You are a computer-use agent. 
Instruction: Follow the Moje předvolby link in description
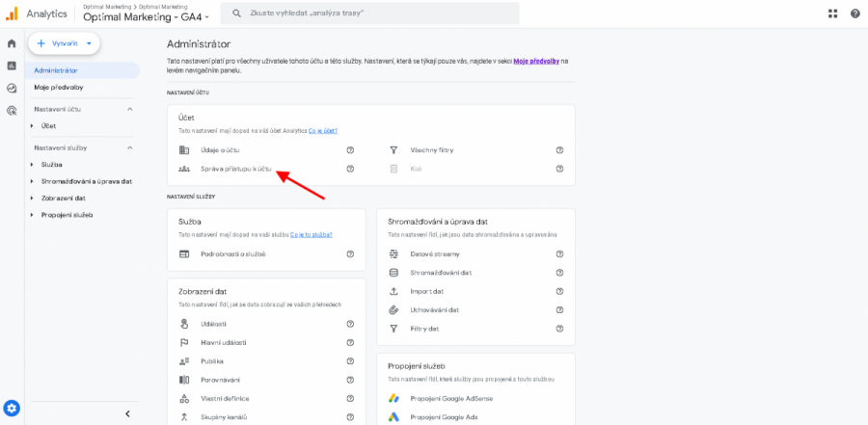pyautogui.click(x=536, y=62)
